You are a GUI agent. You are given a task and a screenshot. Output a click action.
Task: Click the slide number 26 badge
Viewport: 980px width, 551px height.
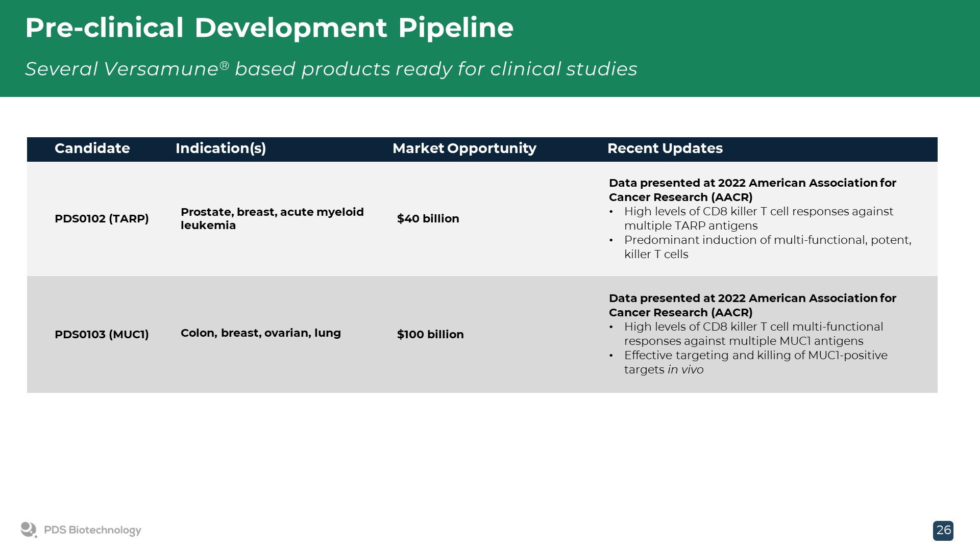[x=943, y=531]
